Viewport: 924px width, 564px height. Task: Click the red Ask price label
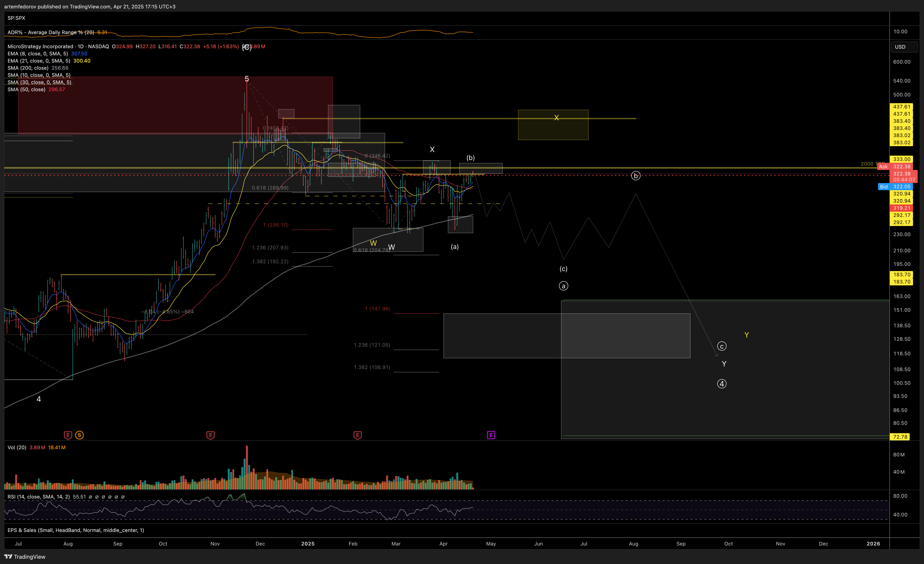pyautogui.click(x=883, y=166)
